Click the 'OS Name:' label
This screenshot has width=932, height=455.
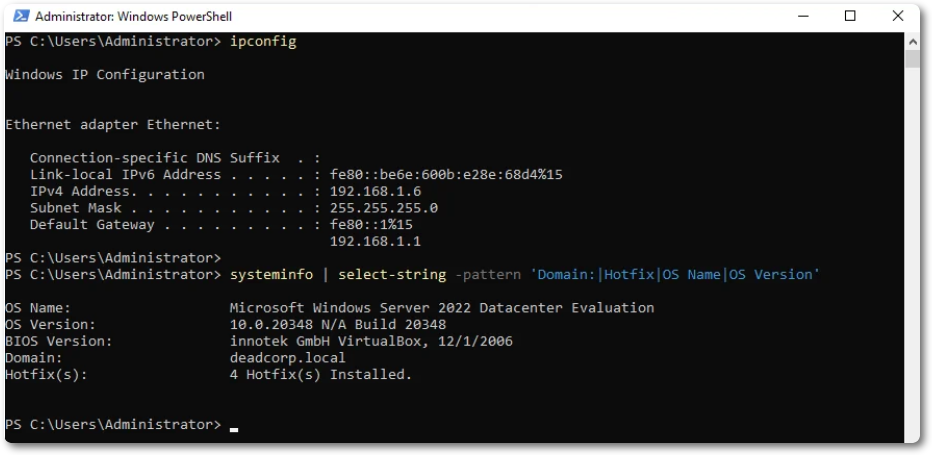click(x=38, y=308)
